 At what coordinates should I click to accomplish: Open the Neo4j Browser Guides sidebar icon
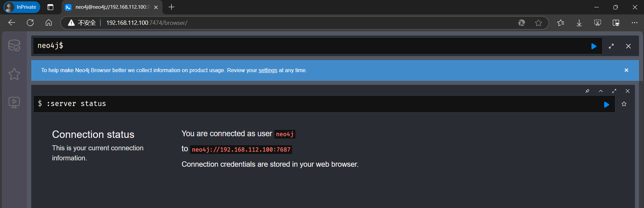14,102
